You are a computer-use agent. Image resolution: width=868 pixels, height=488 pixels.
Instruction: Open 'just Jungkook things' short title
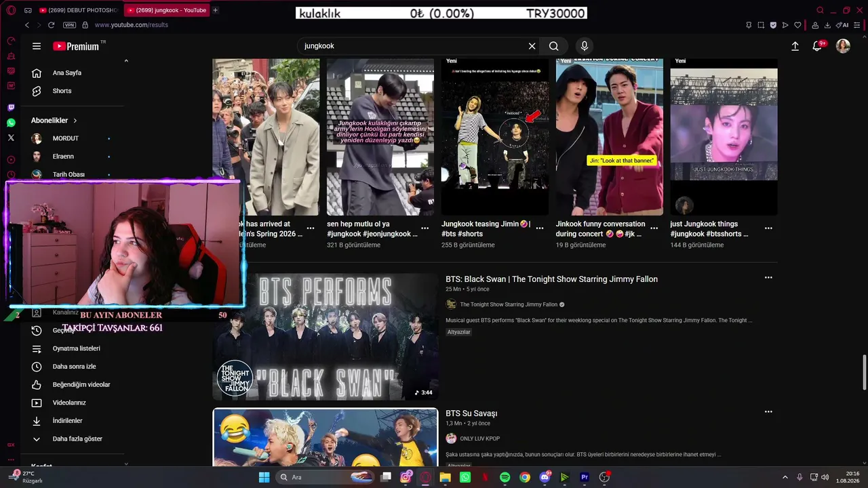pyautogui.click(x=709, y=229)
